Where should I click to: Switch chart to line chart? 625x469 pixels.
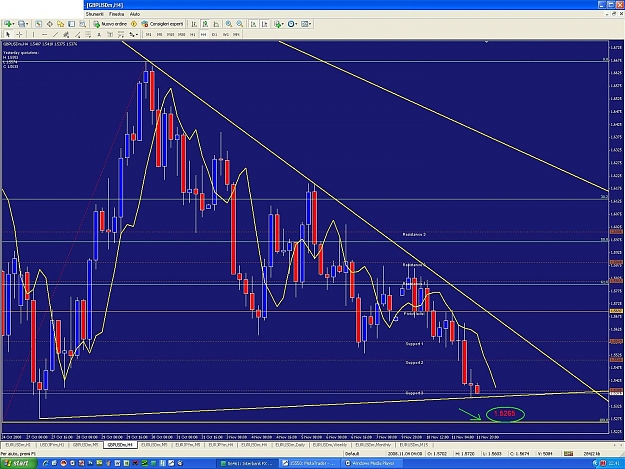pos(216,24)
